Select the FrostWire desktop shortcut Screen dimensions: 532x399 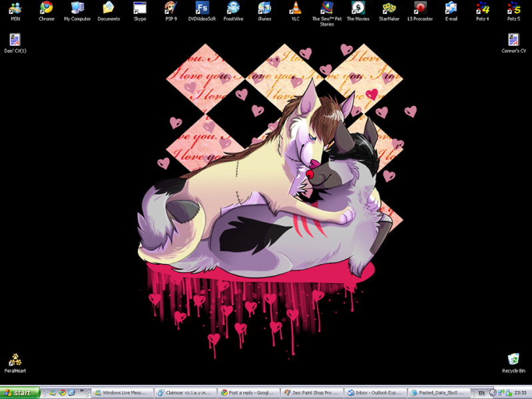pos(234,11)
